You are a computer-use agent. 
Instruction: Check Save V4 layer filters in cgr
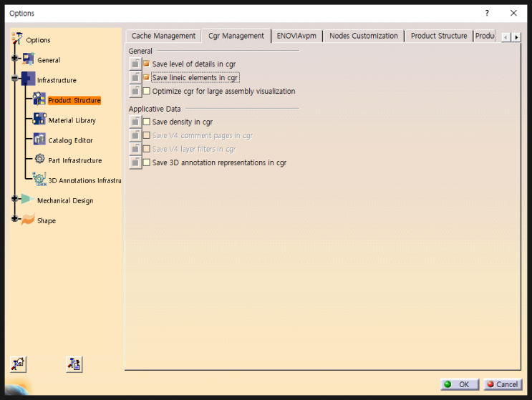[147, 149]
